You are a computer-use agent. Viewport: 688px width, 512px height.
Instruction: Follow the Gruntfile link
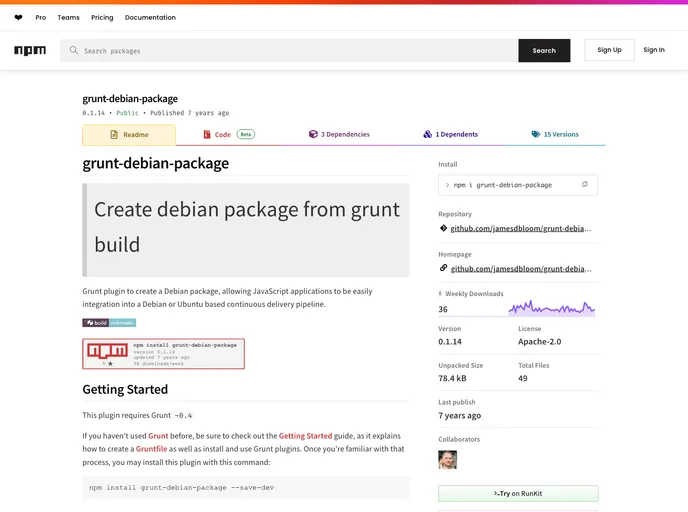click(151, 449)
